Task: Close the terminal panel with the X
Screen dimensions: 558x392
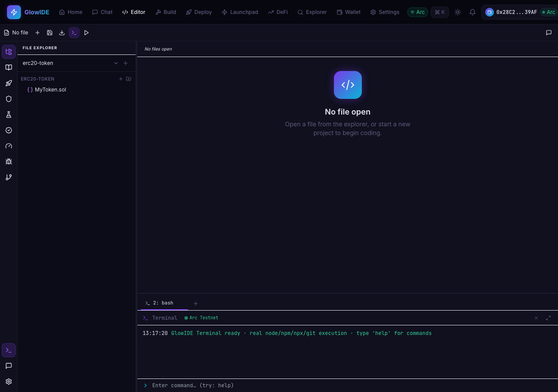Action: [x=536, y=318]
